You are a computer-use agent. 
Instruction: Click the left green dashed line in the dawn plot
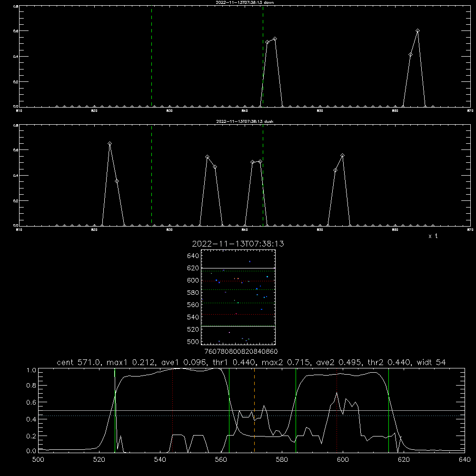coord(151,56)
